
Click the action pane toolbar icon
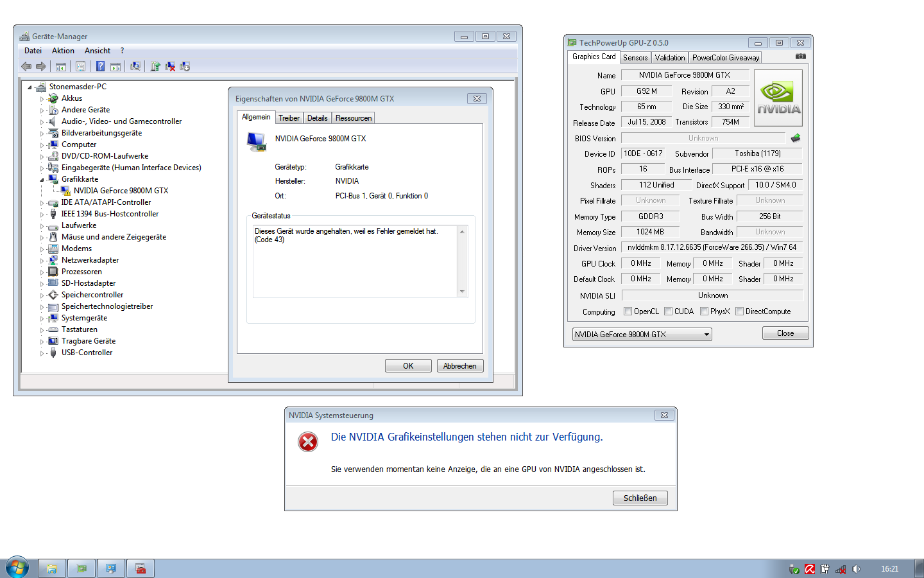click(116, 66)
